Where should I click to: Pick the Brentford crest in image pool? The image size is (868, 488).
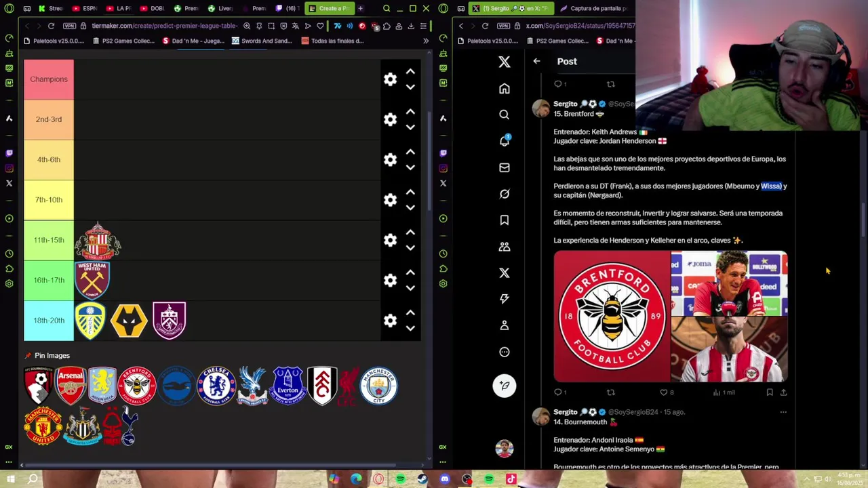tap(137, 386)
